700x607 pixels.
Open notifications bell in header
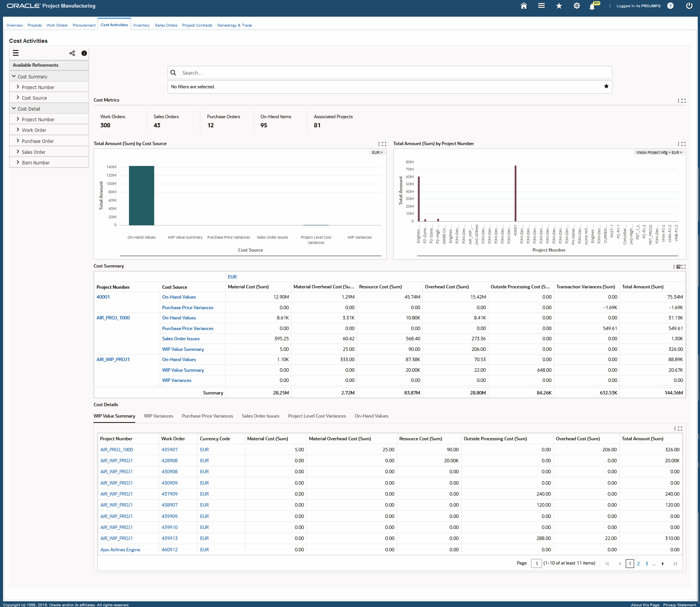coord(592,6)
